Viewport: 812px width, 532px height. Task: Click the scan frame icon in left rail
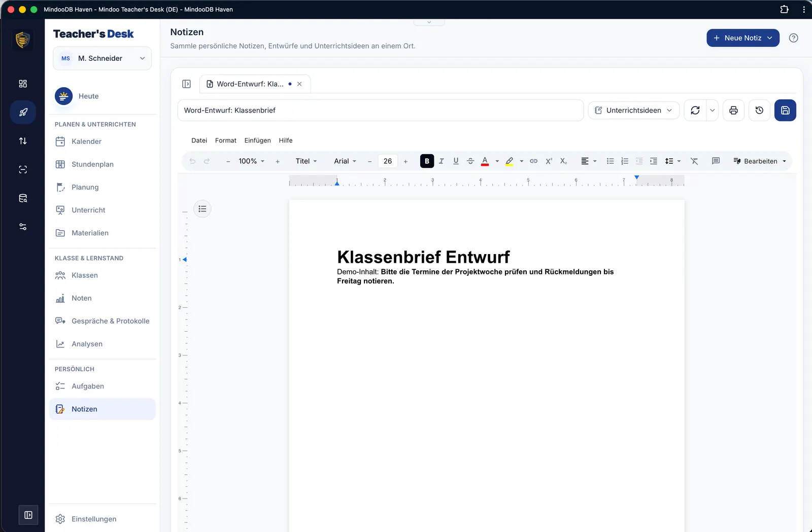(x=23, y=169)
